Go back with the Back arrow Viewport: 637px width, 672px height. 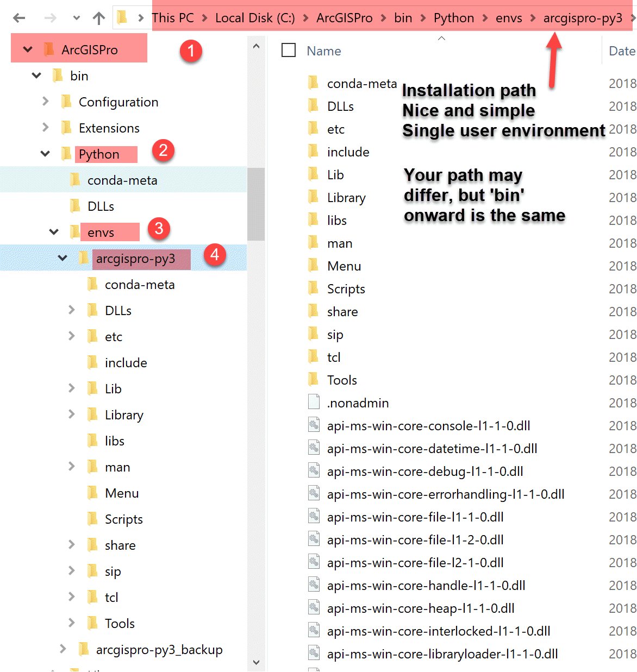point(19,18)
